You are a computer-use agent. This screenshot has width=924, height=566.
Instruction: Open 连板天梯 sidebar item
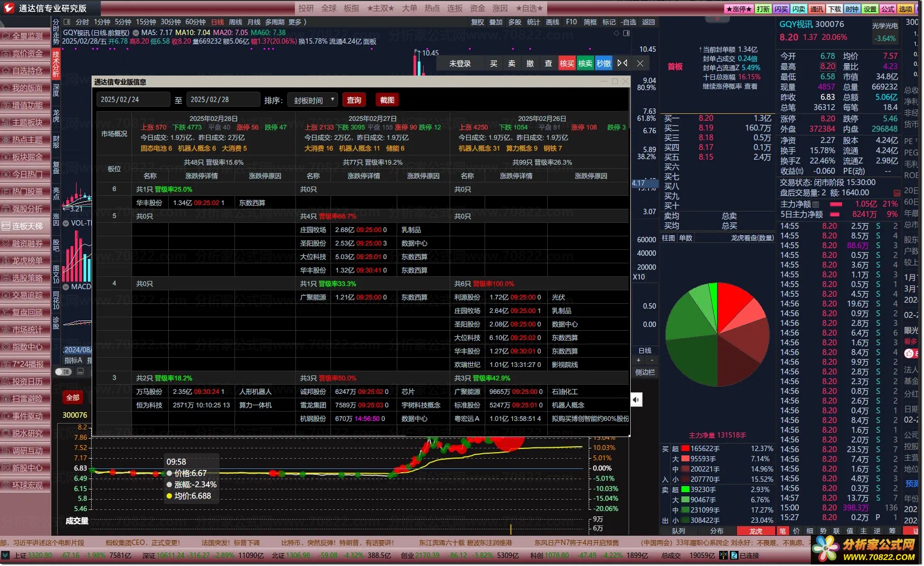point(26,226)
